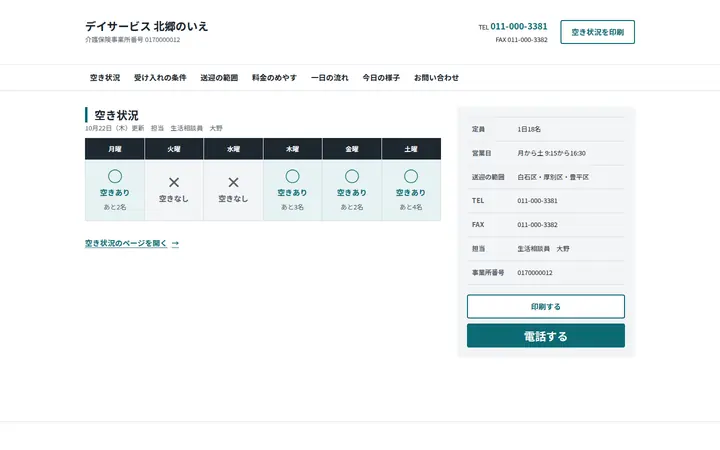Click the 火曜 column header
Screen dimensions: 720x450
(x=174, y=149)
